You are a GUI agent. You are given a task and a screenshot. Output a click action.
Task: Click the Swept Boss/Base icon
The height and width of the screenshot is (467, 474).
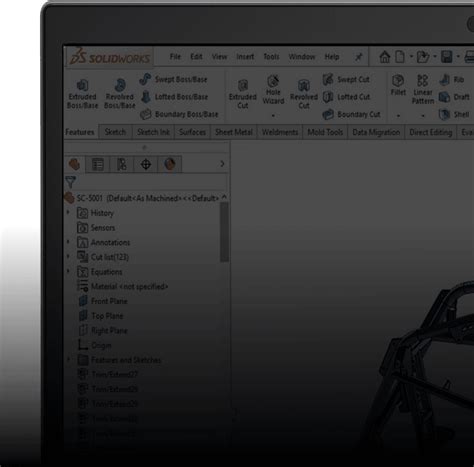point(145,79)
